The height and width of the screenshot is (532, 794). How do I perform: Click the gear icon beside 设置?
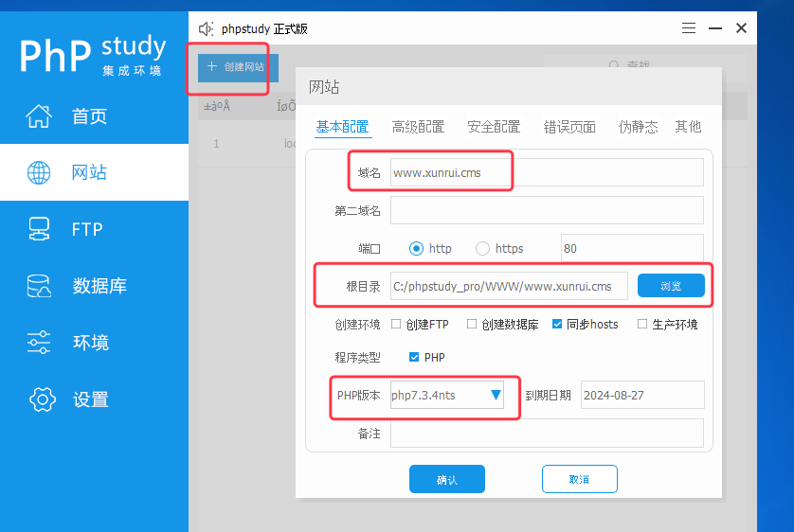coord(43,399)
